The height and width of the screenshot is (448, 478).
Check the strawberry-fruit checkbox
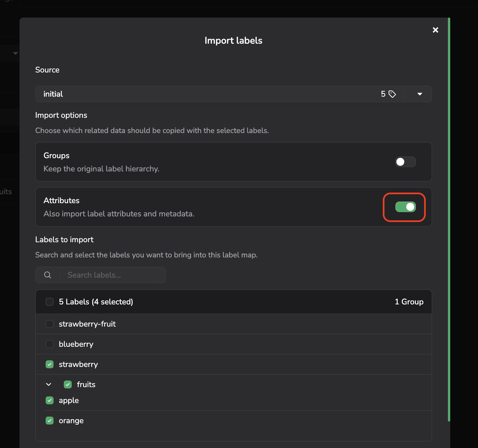coord(50,324)
